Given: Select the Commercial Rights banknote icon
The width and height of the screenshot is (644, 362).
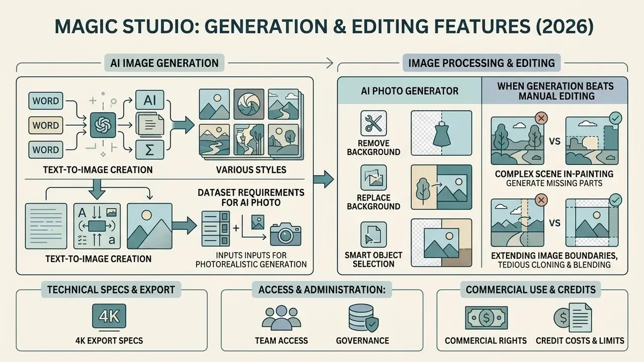Looking at the screenshot, I should pos(486,317).
